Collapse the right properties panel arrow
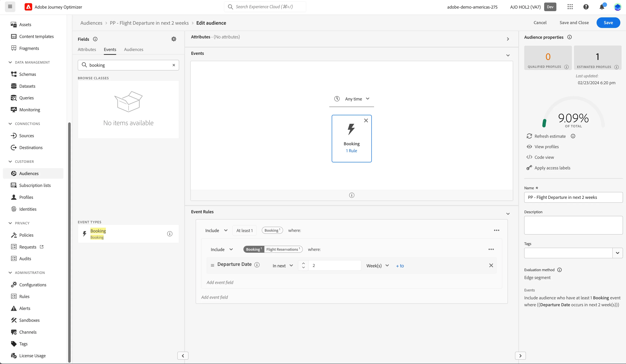 pos(520,356)
